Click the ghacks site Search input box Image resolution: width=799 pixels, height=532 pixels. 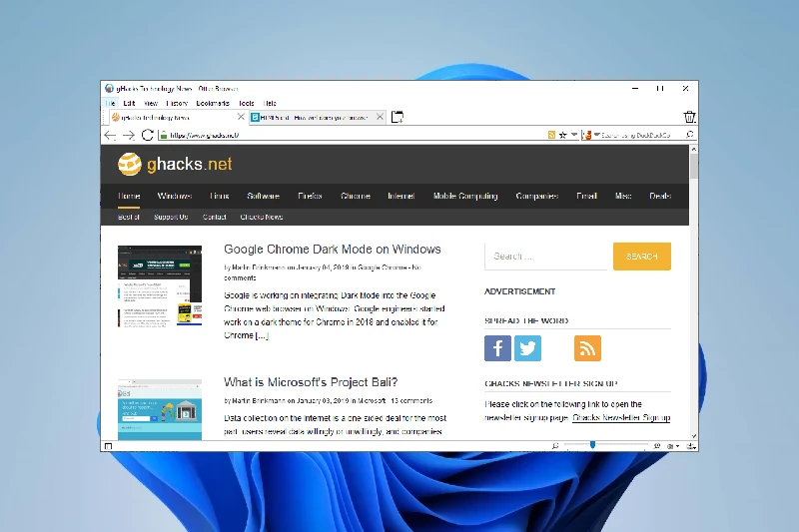coord(545,257)
